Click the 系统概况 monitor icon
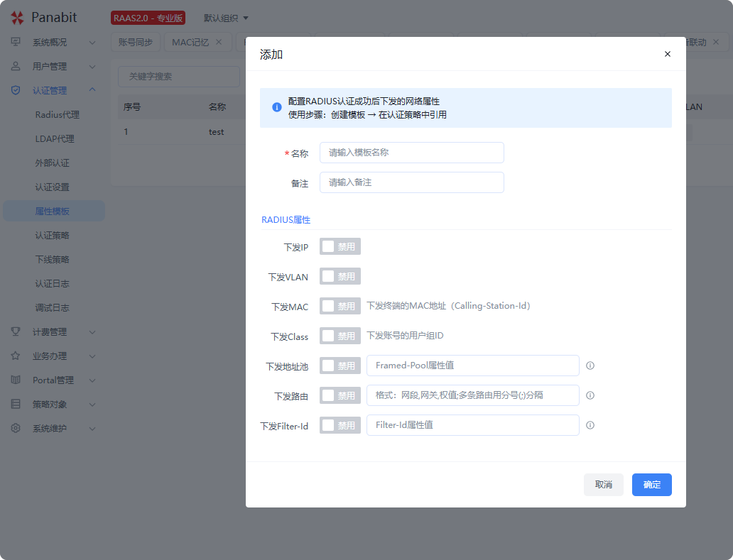 click(16, 42)
